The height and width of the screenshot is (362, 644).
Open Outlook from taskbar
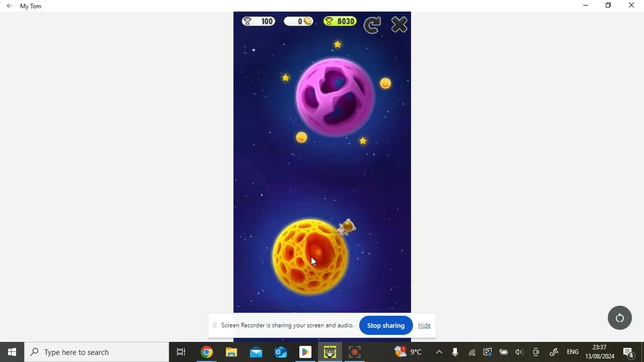(281, 352)
